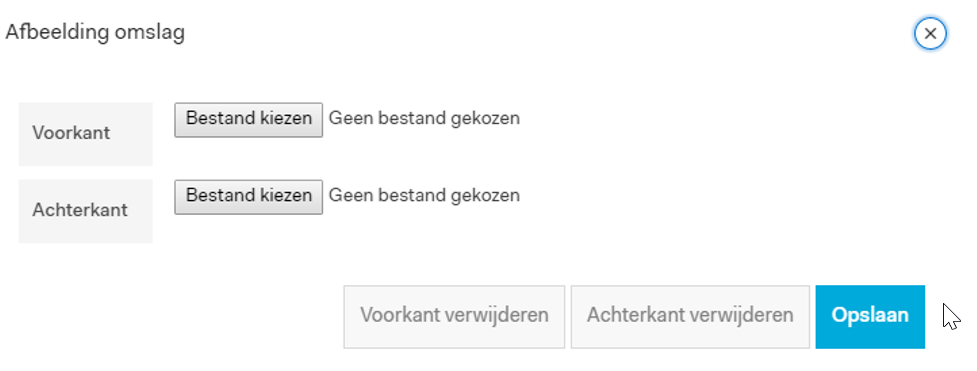Click the Achterkant verwijderen button
Screen dimensions: 977x371
pyautogui.click(x=690, y=317)
